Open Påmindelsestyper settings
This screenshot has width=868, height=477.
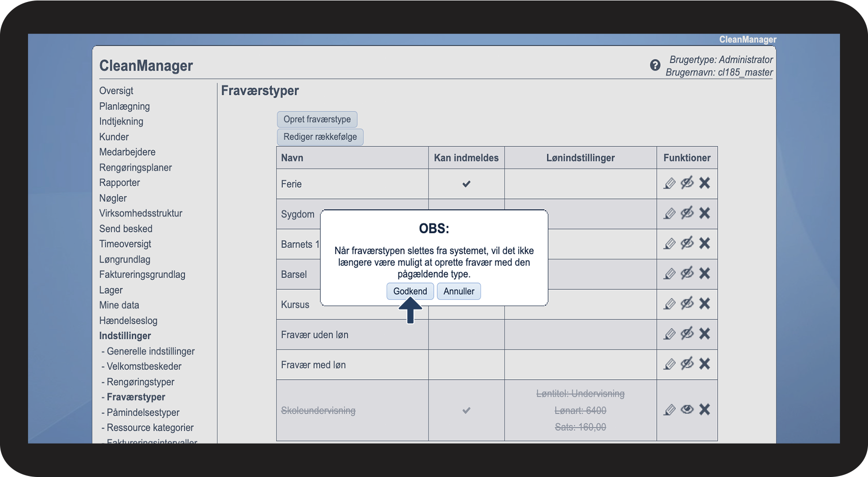point(143,413)
